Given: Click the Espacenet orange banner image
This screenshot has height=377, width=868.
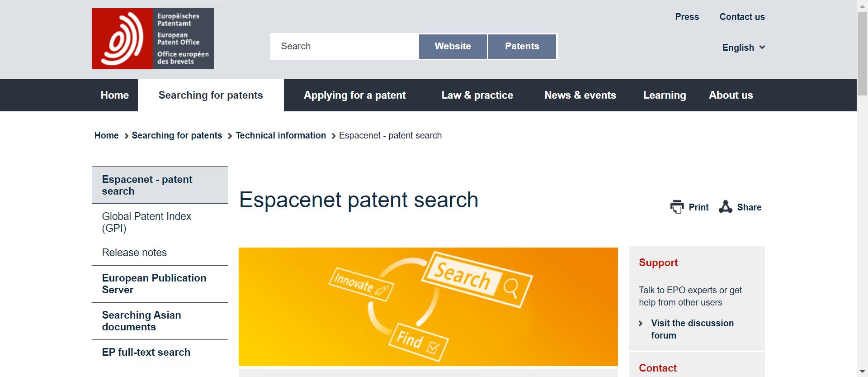Looking at the screenshot, I should click(x=428, y=307).
